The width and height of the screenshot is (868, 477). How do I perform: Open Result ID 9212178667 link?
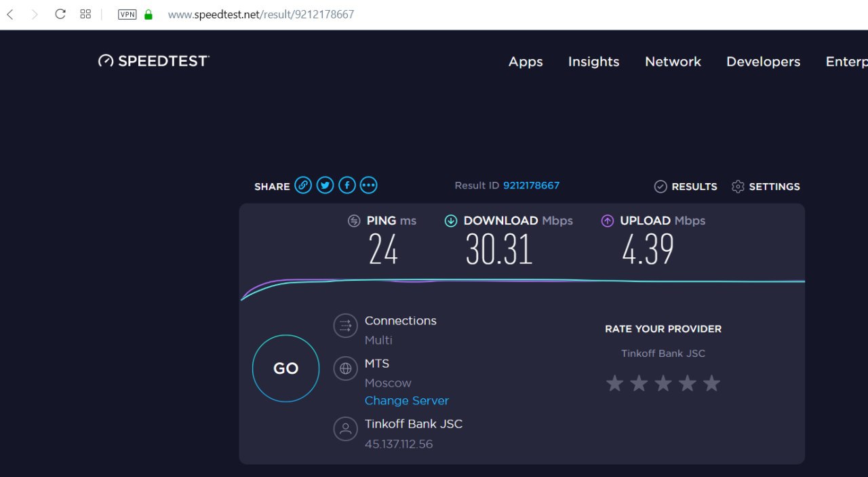point(531,185)
